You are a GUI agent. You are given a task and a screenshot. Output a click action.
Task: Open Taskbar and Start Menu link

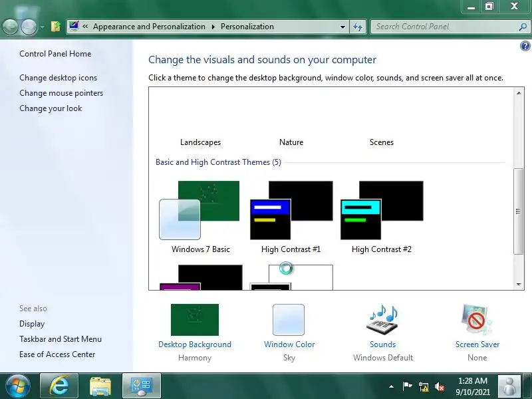(x=61, y=339)
